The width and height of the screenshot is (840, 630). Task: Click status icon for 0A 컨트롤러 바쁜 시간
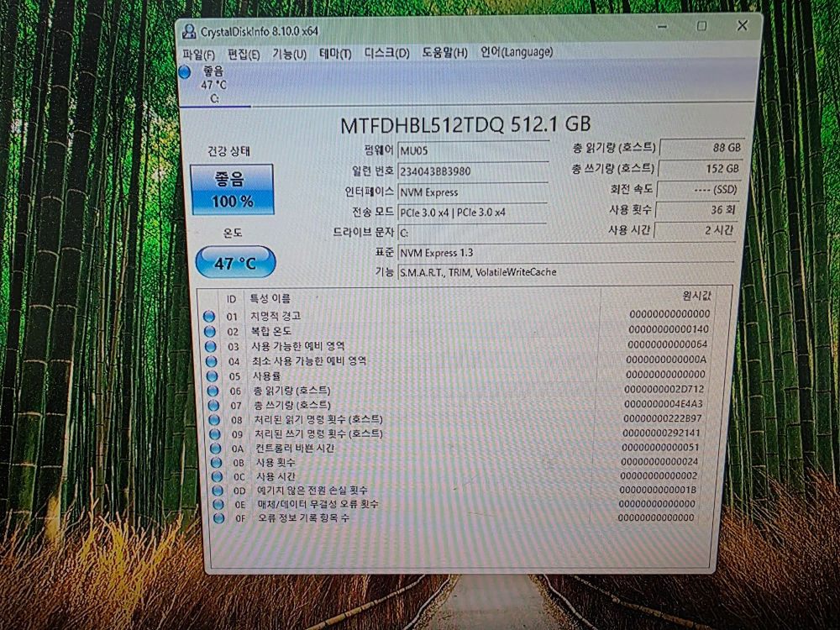(x=215, y=449)
